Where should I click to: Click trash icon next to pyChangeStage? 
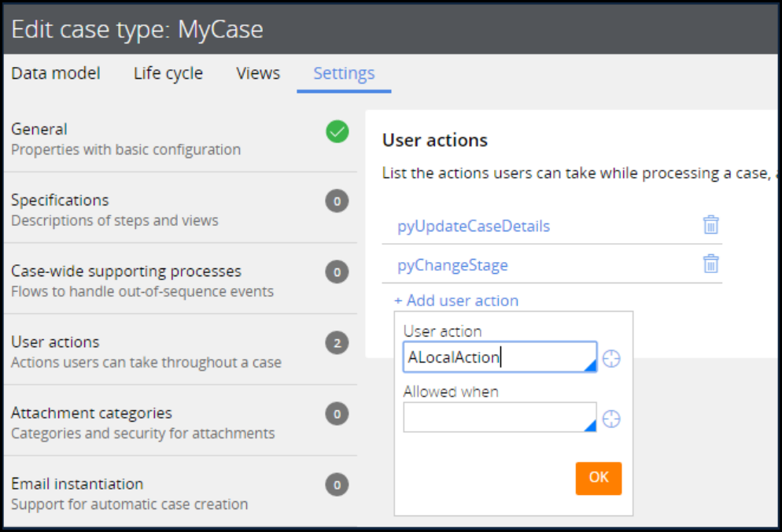pyautogui.click(x=710, y=264)
